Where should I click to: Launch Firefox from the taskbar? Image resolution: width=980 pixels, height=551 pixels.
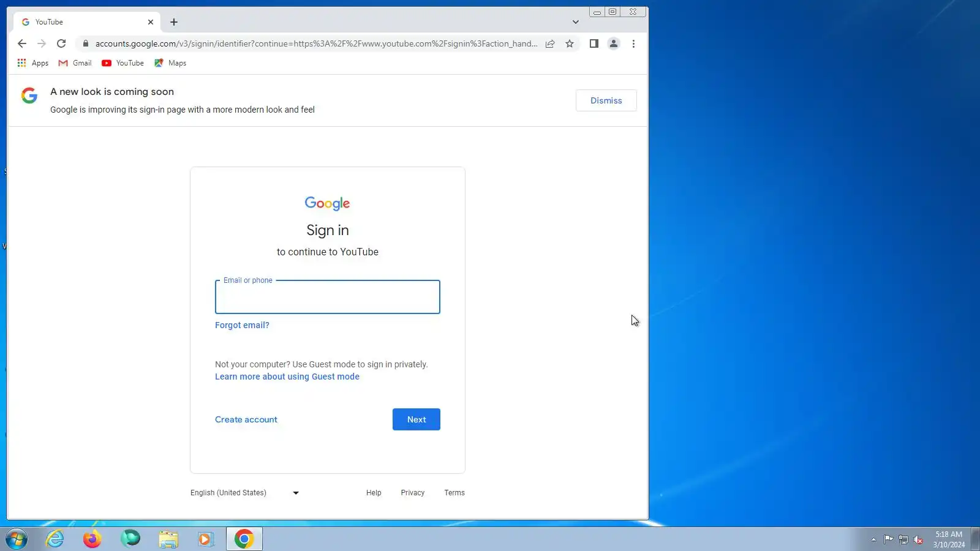(92, 539)
